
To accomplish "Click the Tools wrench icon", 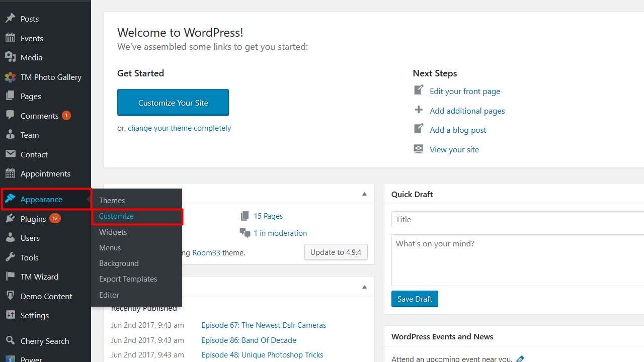I will coord(10,257).
